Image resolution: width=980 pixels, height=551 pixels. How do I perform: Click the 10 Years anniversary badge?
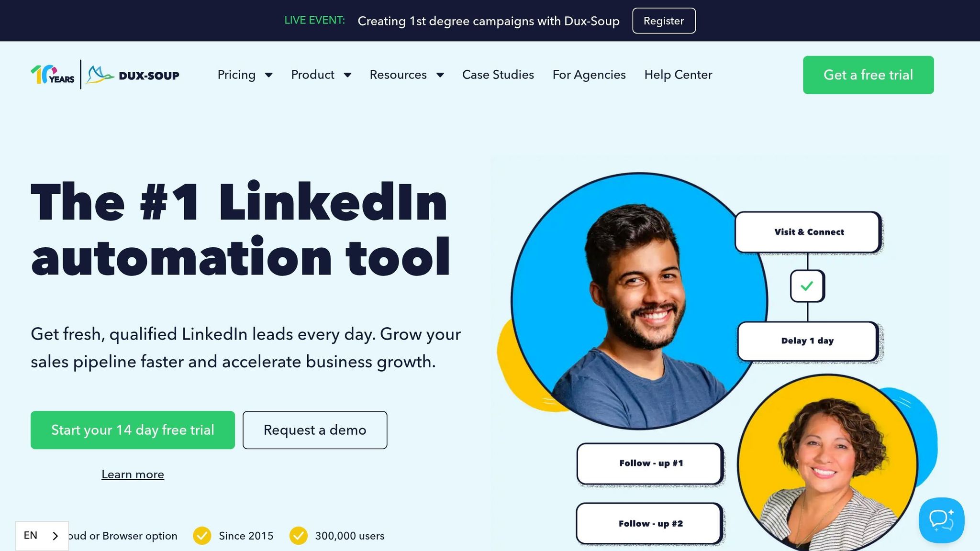pyautogui.click(x=53, y=75)
